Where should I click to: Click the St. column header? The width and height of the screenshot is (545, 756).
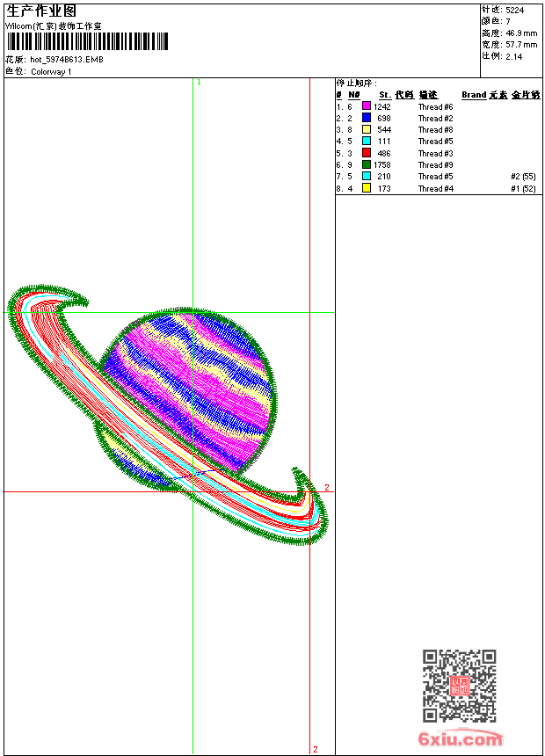[385, 95]
